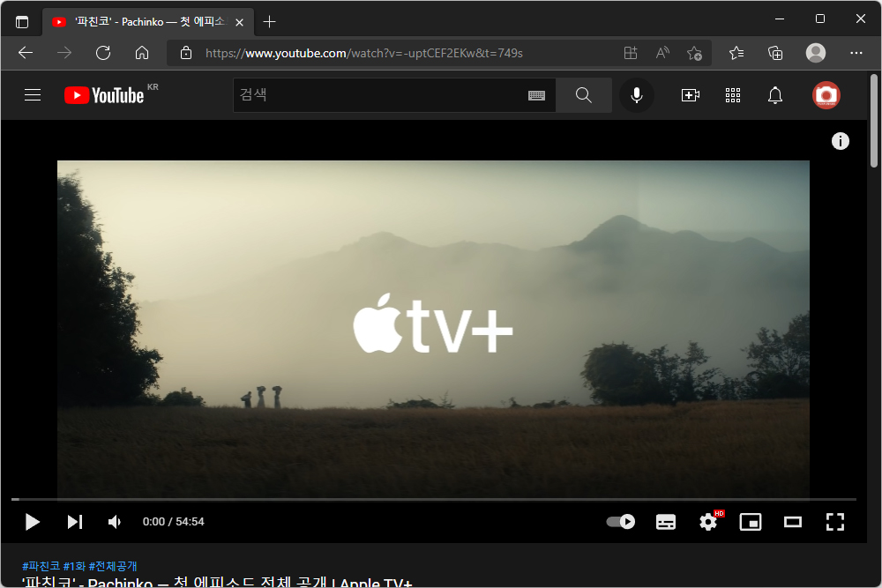Screen dimensions: 882x588
Task: Open the browser profile avatar
Action: tap(816, 53)
